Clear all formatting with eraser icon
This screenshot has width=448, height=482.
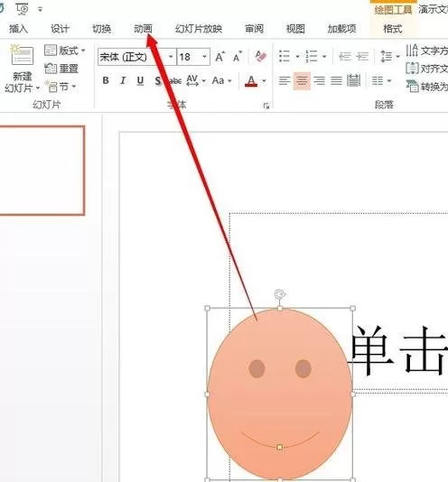click(x=261, y=56)
